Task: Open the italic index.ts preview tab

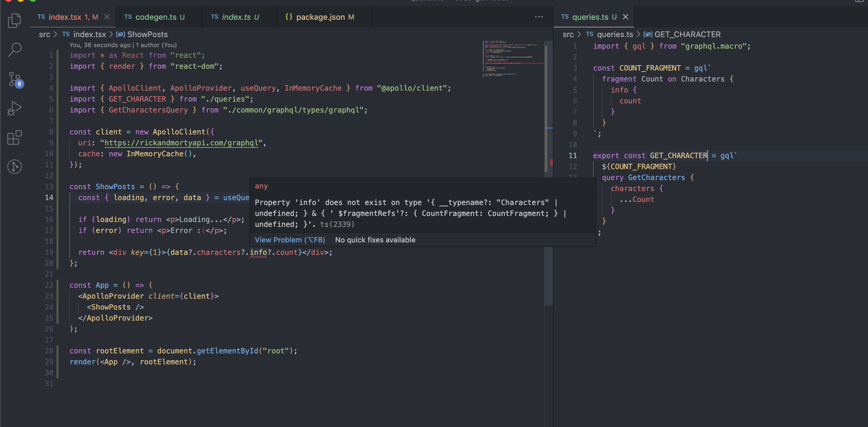Action: point(236,17)
